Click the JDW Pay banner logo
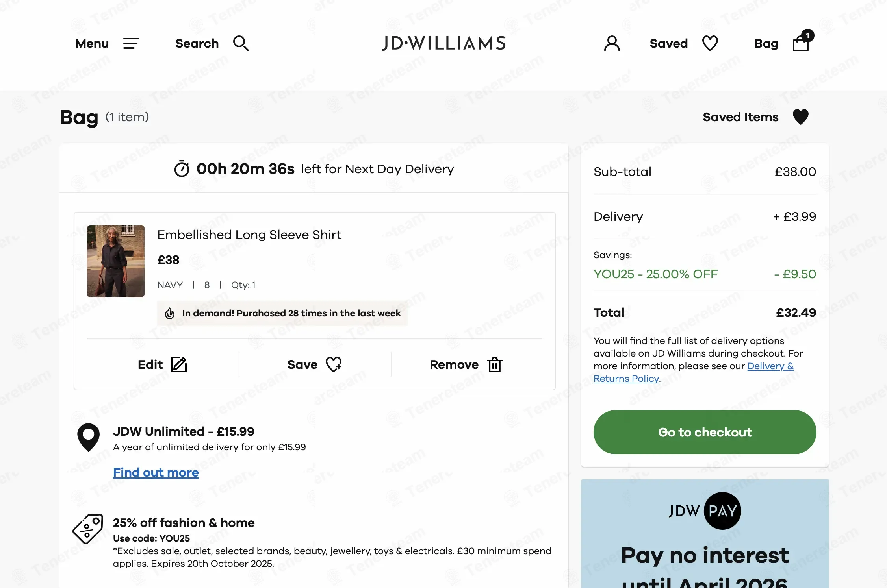The width and height of the screenshot is (887, 588). (x=705, y=511)
